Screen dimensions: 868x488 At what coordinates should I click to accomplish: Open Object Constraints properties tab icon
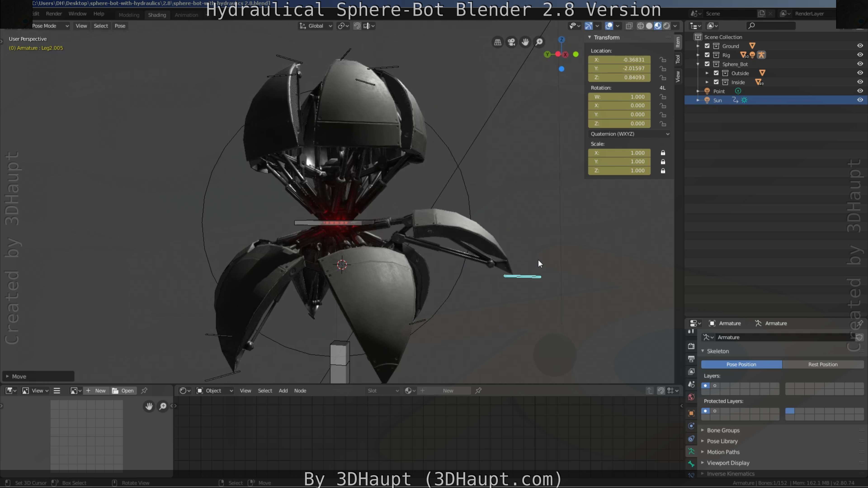point(691,439)
